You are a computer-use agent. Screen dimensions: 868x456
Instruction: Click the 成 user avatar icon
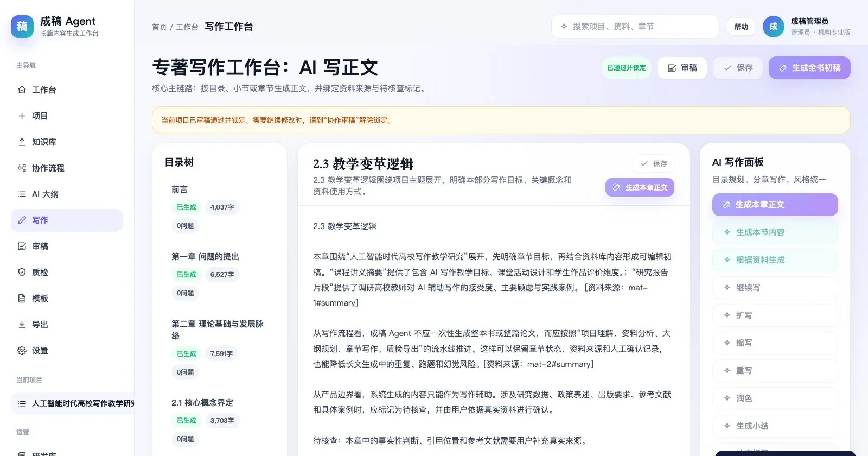tap(774, 27)
